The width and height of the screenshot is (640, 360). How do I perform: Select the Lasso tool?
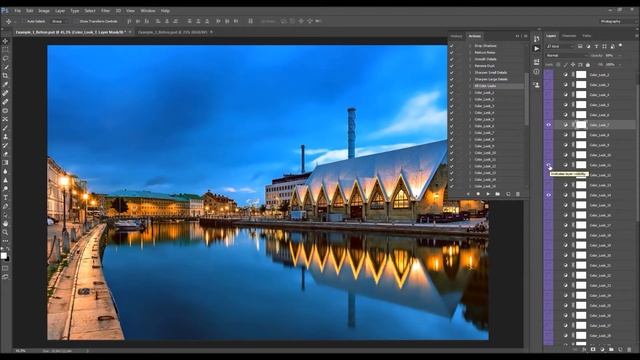[5, 58]
